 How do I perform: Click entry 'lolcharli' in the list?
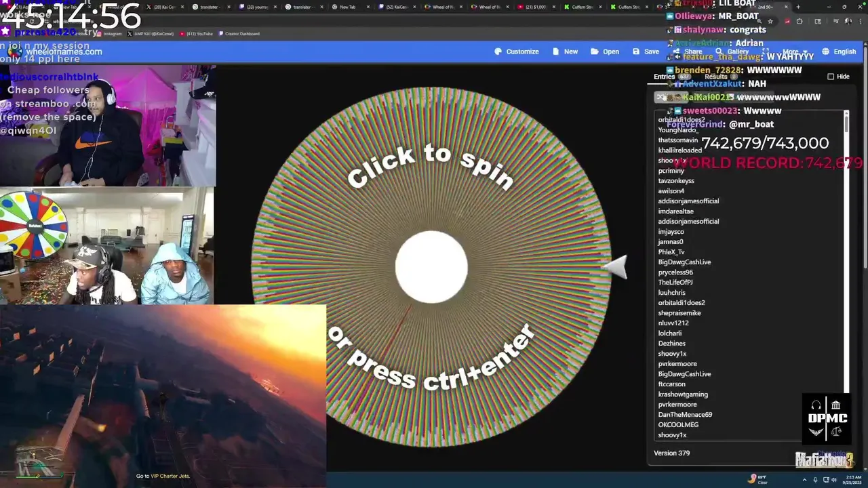pos(670,333)
